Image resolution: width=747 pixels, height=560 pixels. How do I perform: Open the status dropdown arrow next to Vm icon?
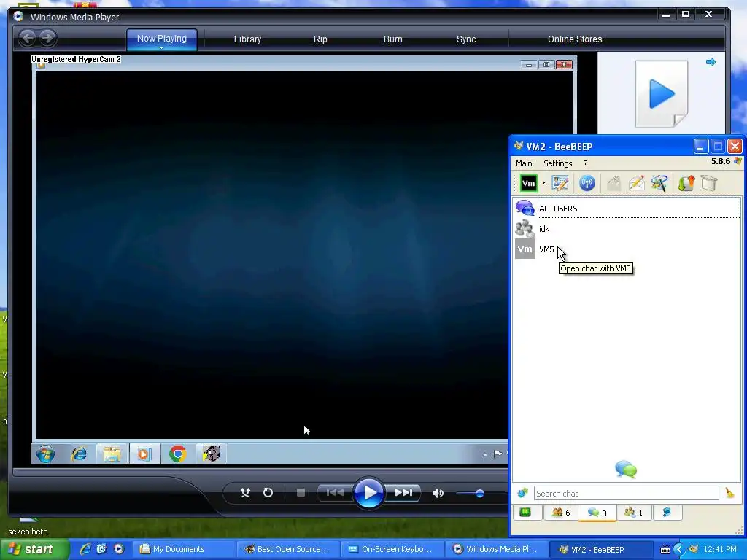tap(543, 183)
